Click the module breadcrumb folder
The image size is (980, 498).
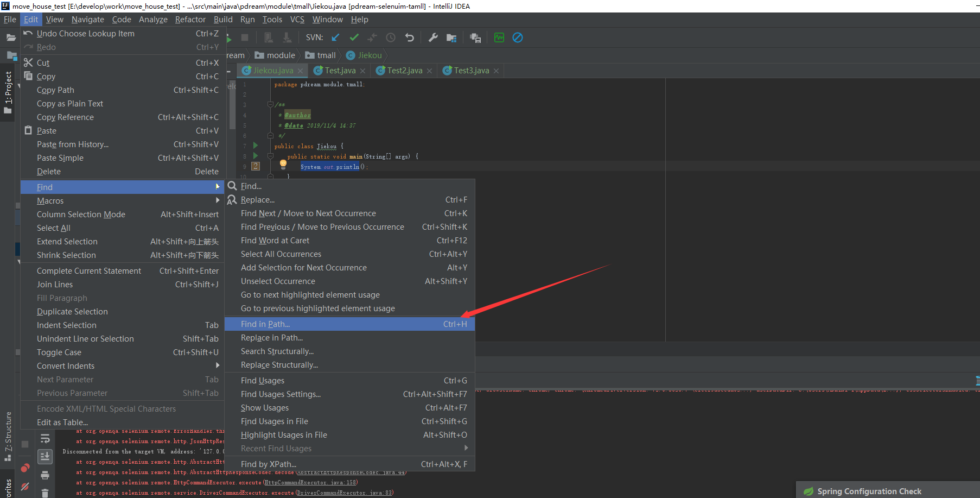(x=275, y=55)
